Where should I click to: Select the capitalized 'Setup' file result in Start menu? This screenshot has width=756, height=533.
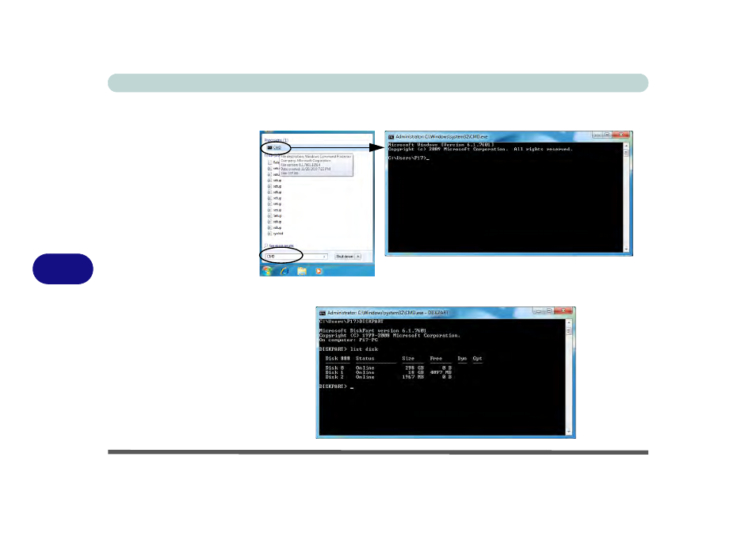coord(275,216)
